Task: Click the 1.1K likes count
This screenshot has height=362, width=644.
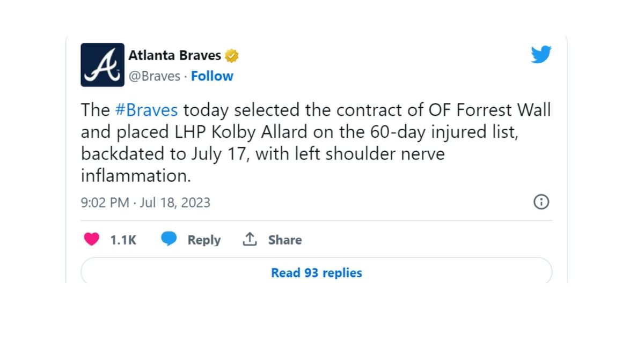Action: coord(123,240)
